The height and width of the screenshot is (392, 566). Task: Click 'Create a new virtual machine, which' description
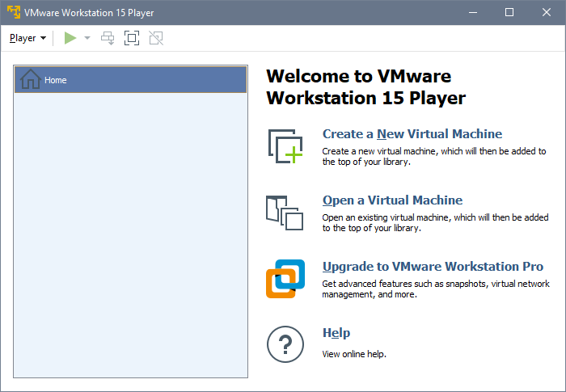(434, 156)
